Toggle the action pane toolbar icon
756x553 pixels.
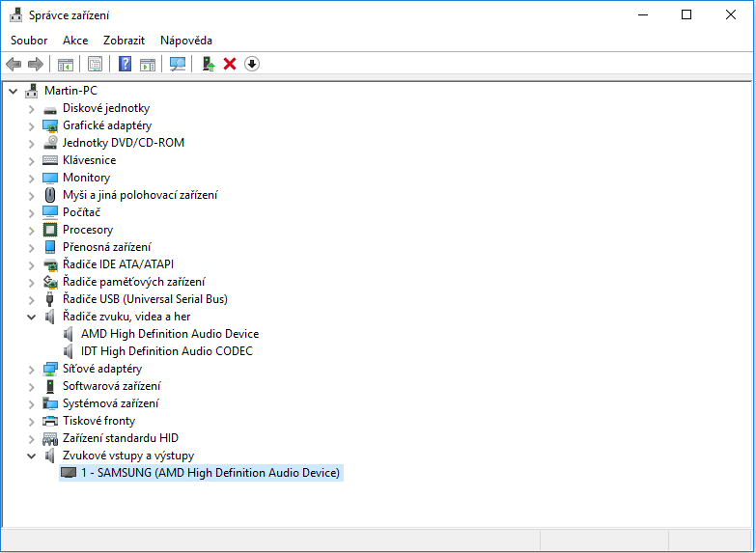point(148,64)
